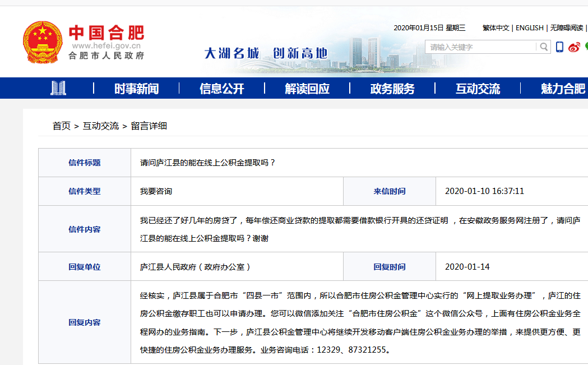The width and height of the screenshot is (588, 365).
Task: Select the 来信时间 label cell
Action: [390, 191]
